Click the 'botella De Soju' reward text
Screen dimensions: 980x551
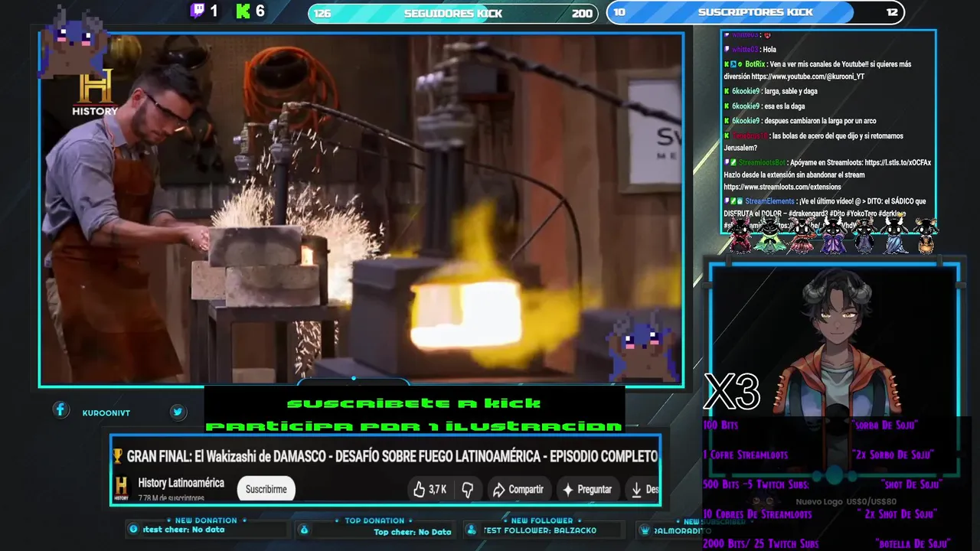[913, 544]
